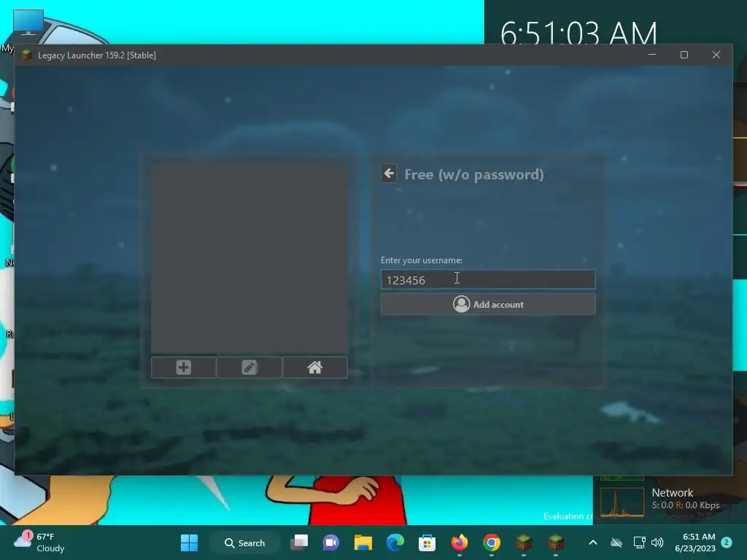Screen dimensions: 747x560
Task: Click the Legacy Launcher title bar app icon
Action: (27, 55)
